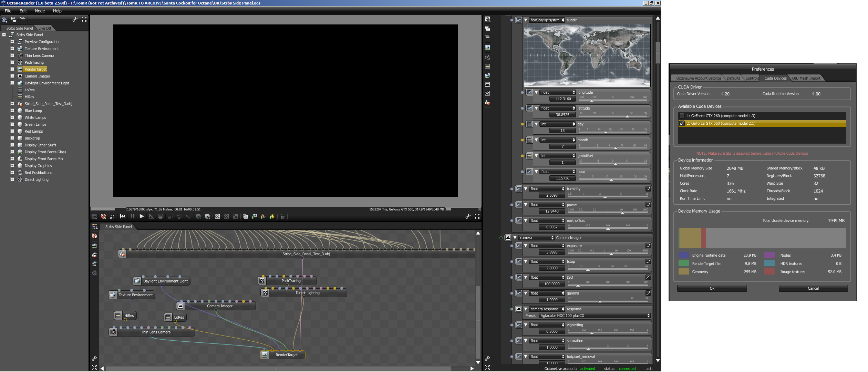Image resolution: width=868 pixels, height=372 pixels.
Task: Click the Thin Lens Camera node icon
Action: (x=113, y=332)
